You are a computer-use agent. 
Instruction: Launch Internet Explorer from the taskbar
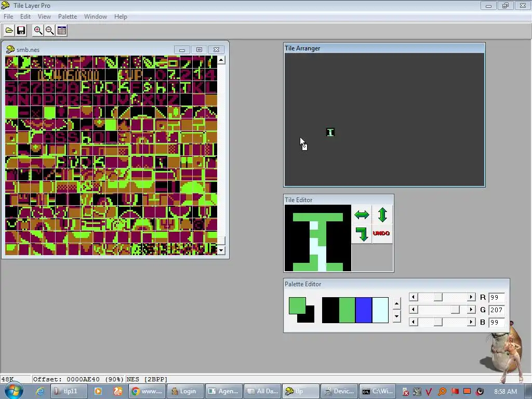click(40, 391)
